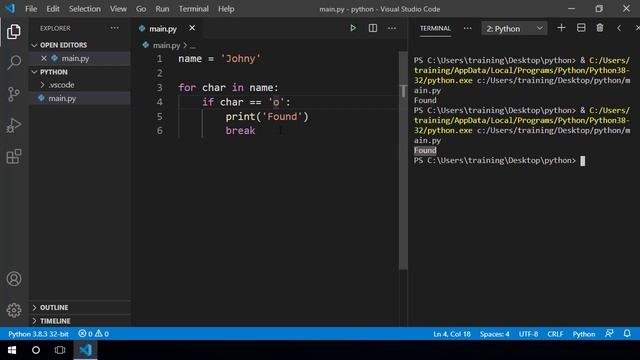The image size is (640, 360).
Task: Open the Terminal menu
Action: tap(193, 9)
